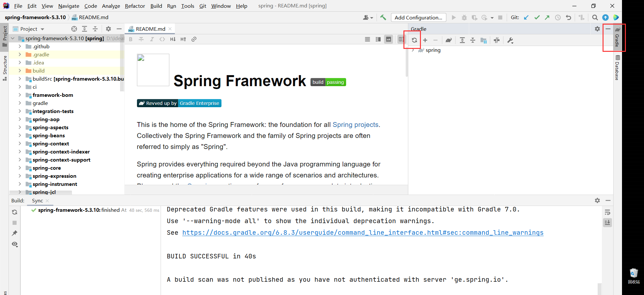Open Gradle side tool window stripe
The image size is (644, 295).
pyautogui.click(x=617, y=38)
